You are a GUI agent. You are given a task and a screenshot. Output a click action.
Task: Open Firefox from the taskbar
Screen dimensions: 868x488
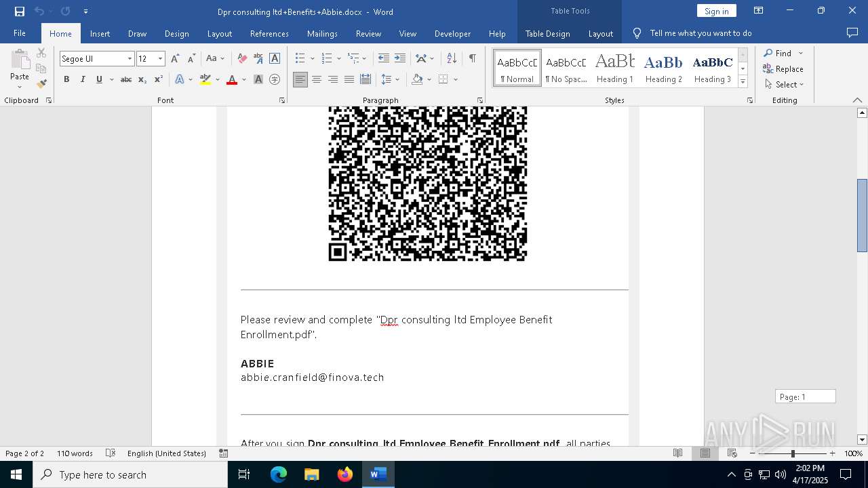coord(345,474)
